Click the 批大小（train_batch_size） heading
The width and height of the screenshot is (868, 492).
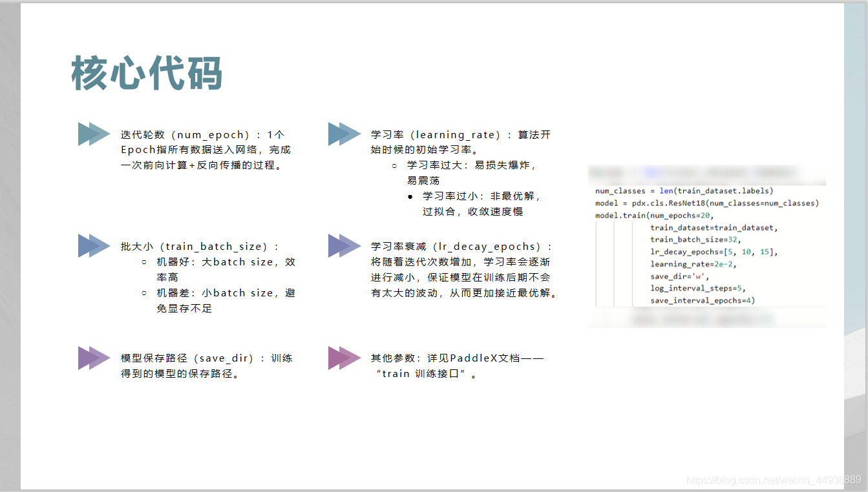point(200,247)
